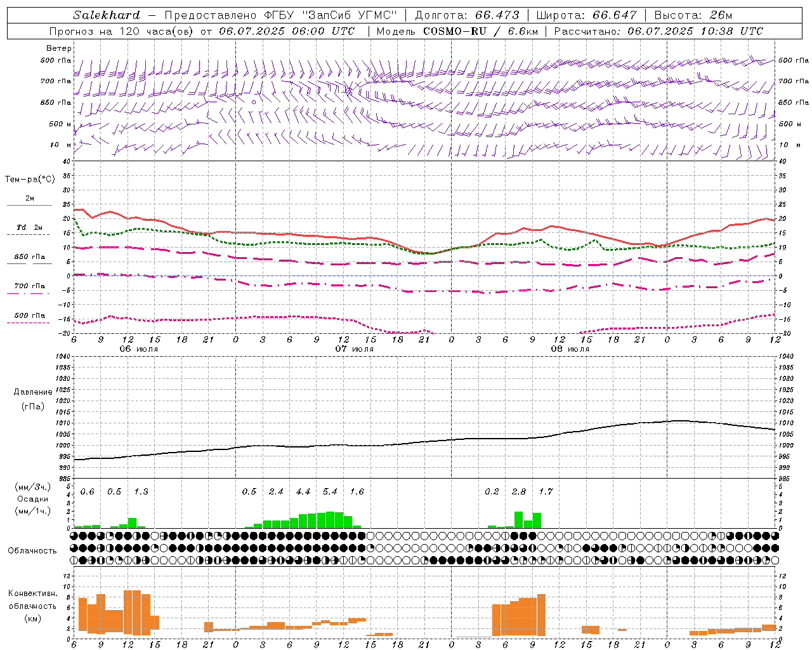Click the 'Тем-ра(°C)' temperature panel label
Screen dimensions: 812x650
pyautogui.click(x=30, y=180)
